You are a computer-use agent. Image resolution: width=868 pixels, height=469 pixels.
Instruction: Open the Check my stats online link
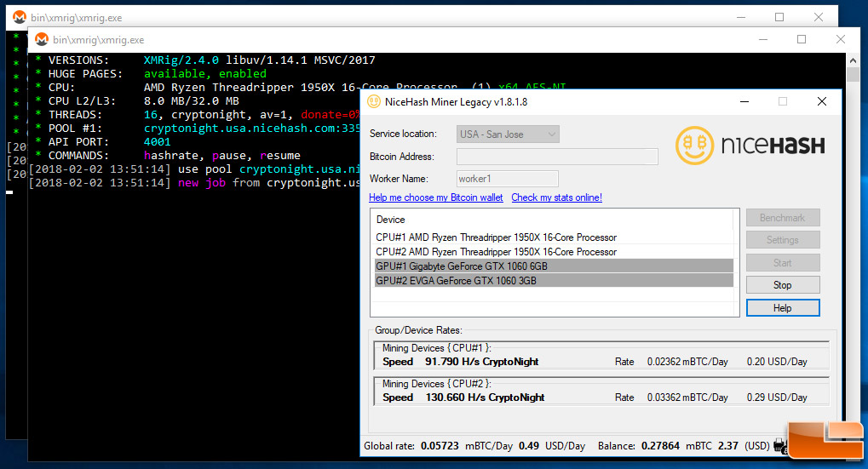tap(556, 197)
